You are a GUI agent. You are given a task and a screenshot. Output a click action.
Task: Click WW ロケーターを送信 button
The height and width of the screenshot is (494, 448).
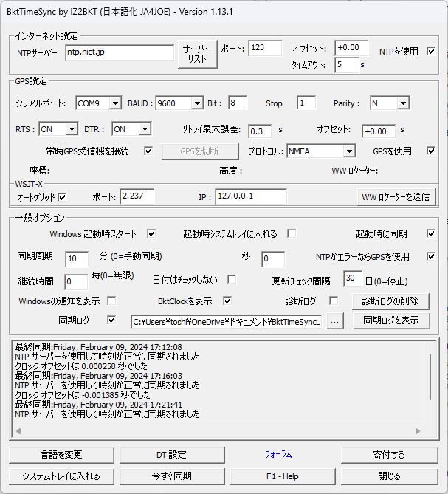[396, 197]
